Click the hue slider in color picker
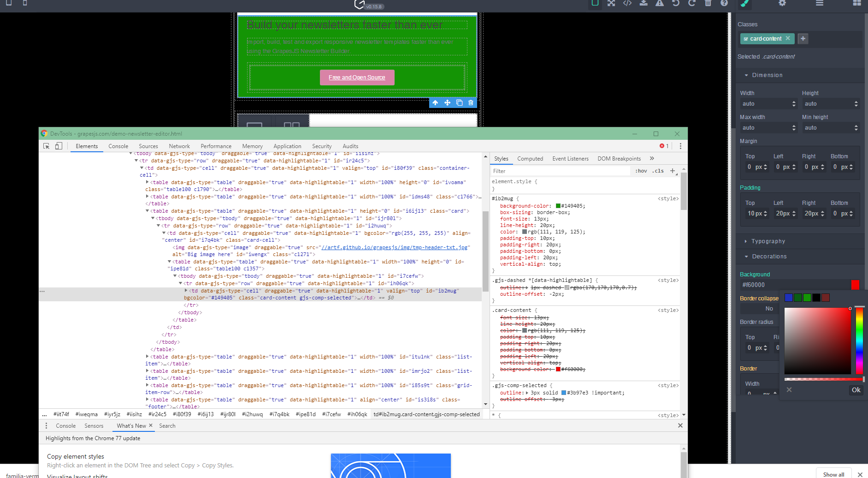Image resolution: width=868 pixels, height=478 pixels. pyautogui.click(x=859, y=341)
